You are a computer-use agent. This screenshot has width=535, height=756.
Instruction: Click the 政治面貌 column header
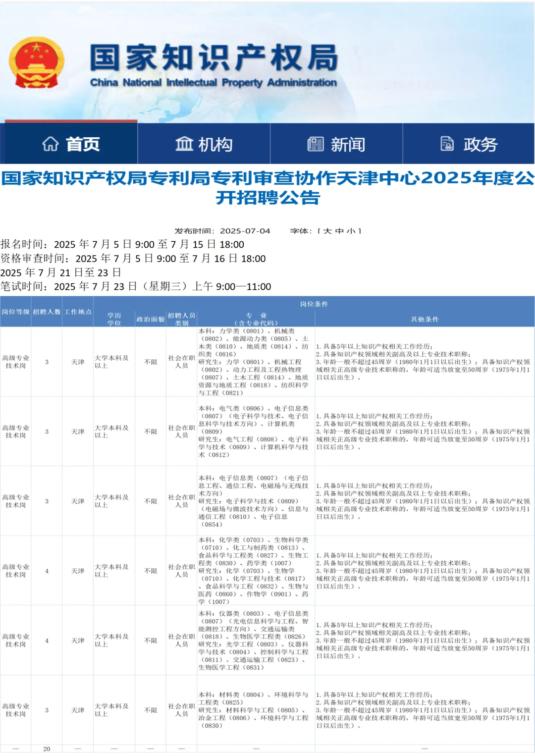151,319
